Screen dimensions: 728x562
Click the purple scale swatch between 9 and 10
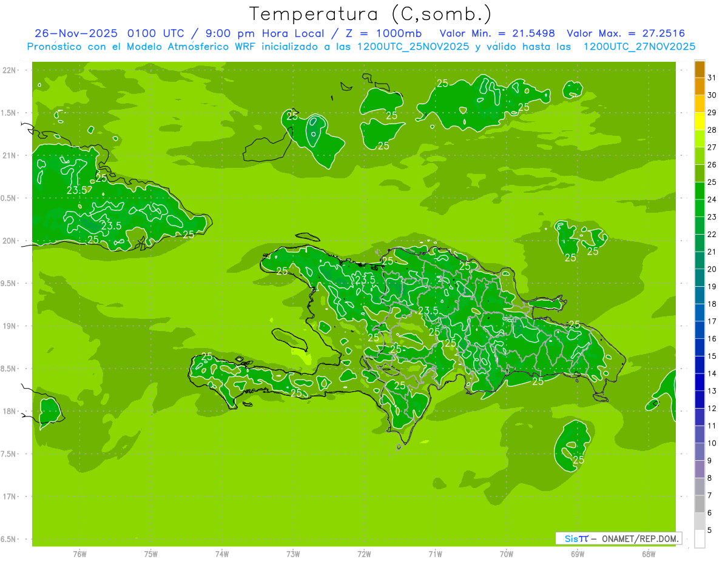point(699,452)
